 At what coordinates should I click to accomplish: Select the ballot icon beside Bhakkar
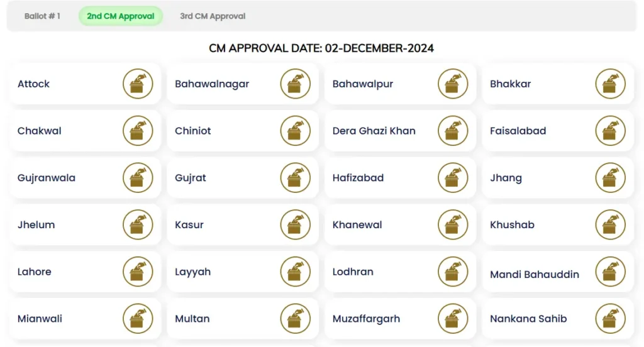610,84
